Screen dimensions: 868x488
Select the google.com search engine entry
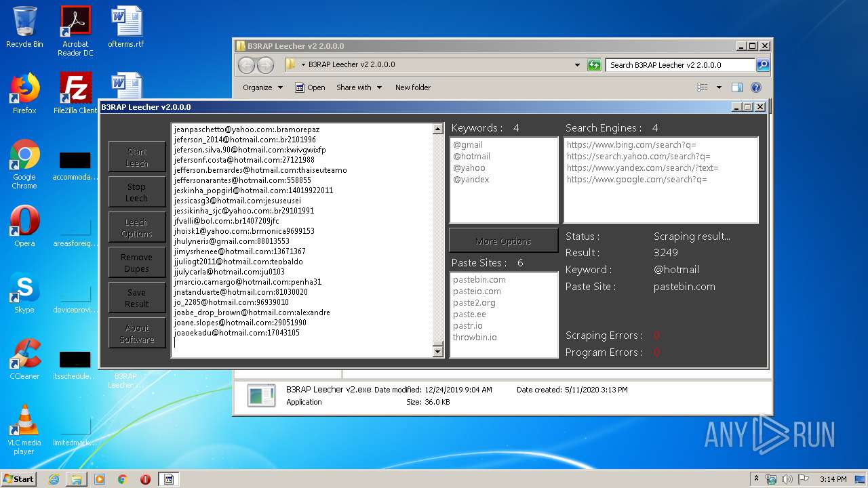click(x=637, y=180)
